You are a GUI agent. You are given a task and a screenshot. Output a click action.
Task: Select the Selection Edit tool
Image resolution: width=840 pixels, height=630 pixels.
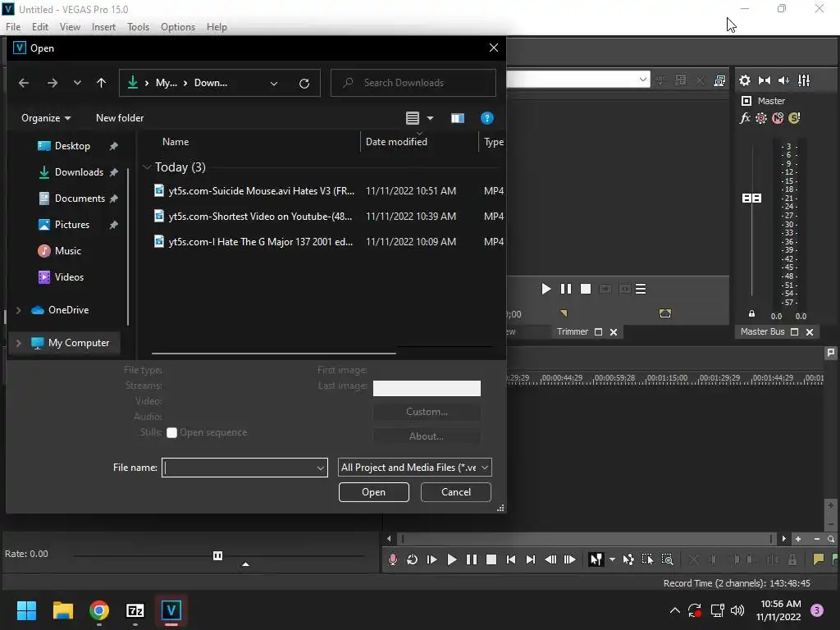pos(648,559)
